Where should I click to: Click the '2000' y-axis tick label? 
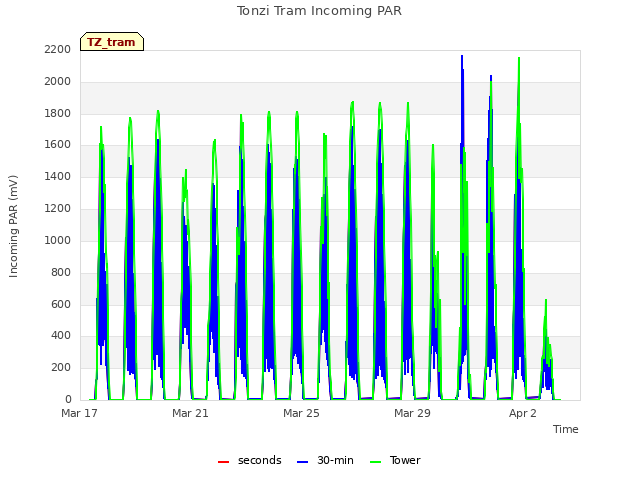click(x=58, y=82)
